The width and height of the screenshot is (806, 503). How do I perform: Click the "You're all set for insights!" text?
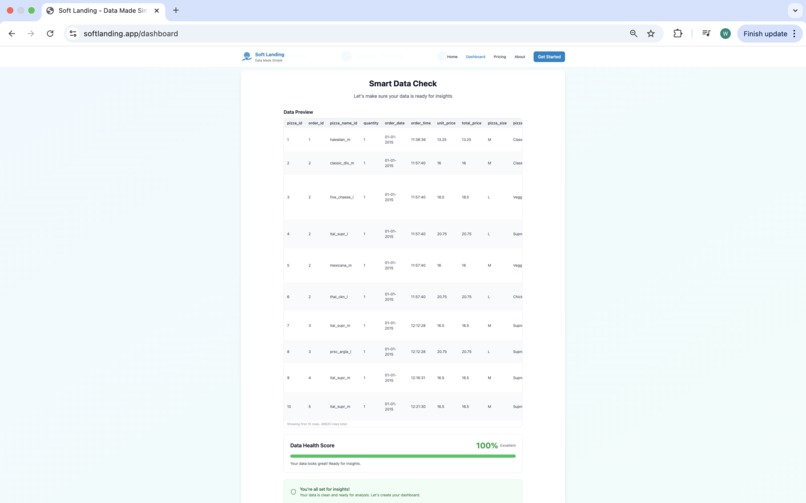point(325,489)
